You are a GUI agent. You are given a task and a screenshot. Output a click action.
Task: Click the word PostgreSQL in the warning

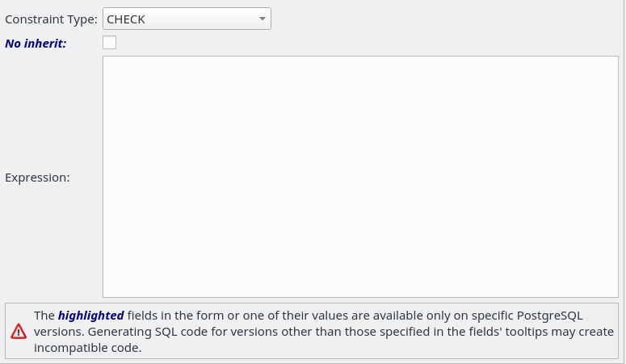550,316
